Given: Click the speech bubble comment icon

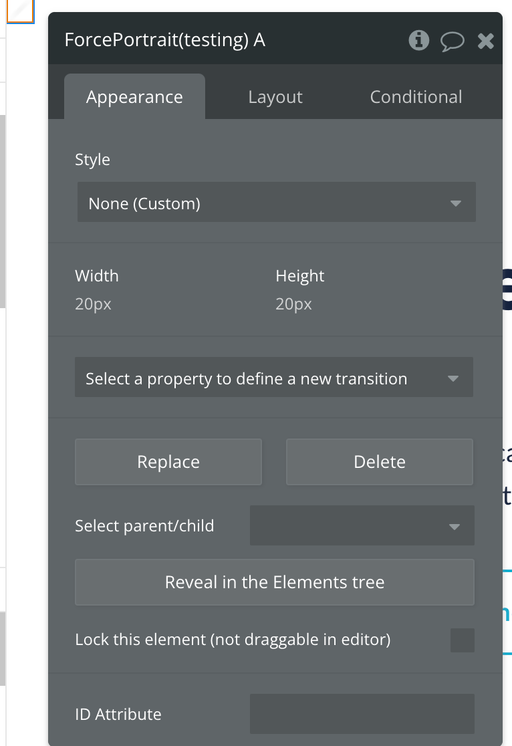Looking at the screenshot, I should pyautogui.click(x=452, y=41).
